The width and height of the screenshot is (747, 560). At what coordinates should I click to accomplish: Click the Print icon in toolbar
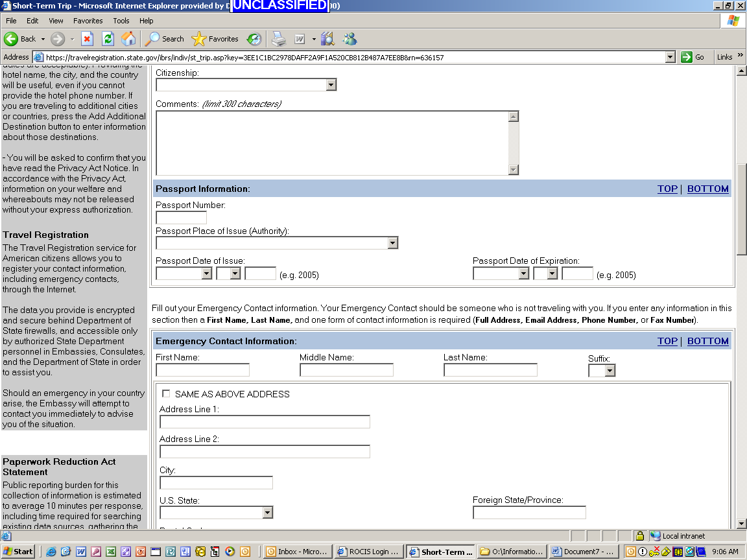(278, 39)
